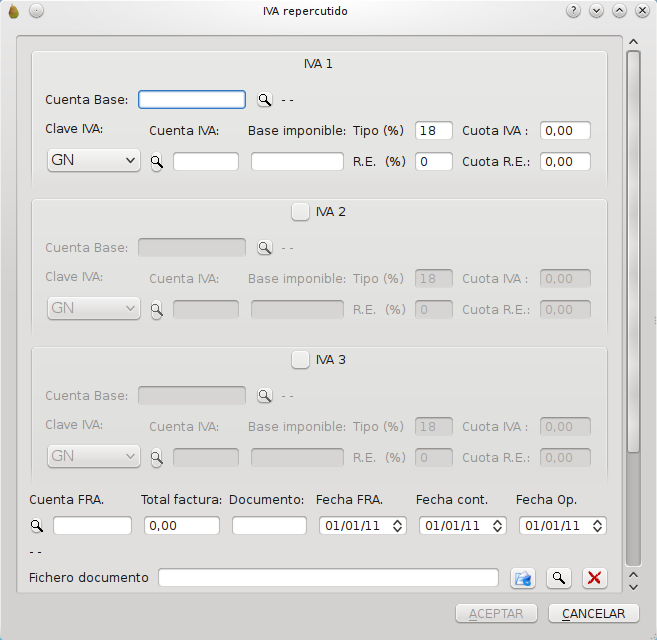This screenshot has width=657, height=640.
Task: Click the window maximize up-chevron button
Action: [x=619, y=10]
